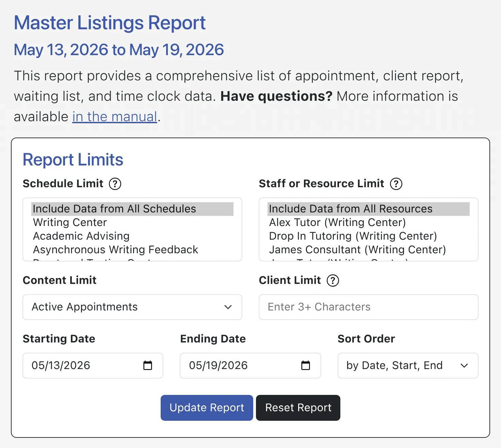Click the Update Report button

pyautogui.click(x=207, y=408)
